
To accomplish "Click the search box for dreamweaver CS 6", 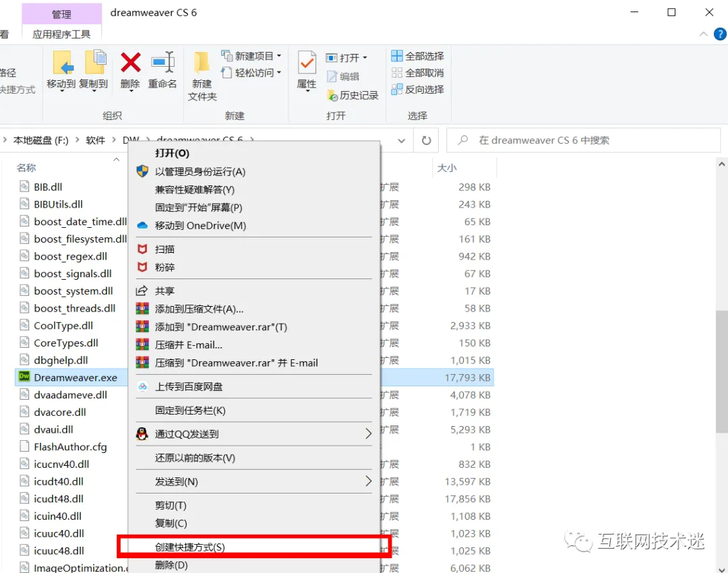I will pyautogui.click(x=583, y=140).
